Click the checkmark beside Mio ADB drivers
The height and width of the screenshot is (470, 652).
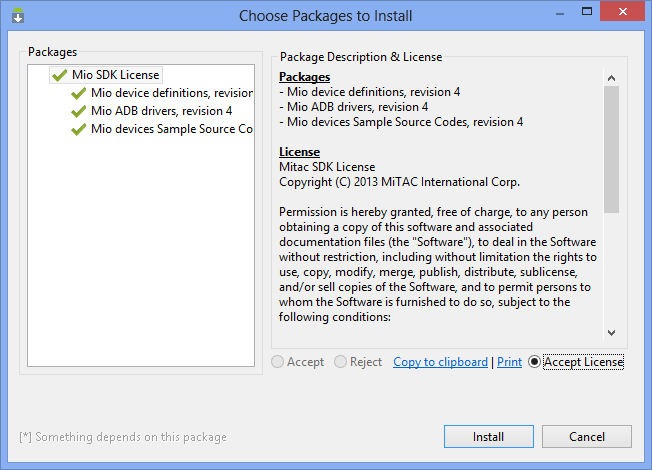(x=79, y=111)
